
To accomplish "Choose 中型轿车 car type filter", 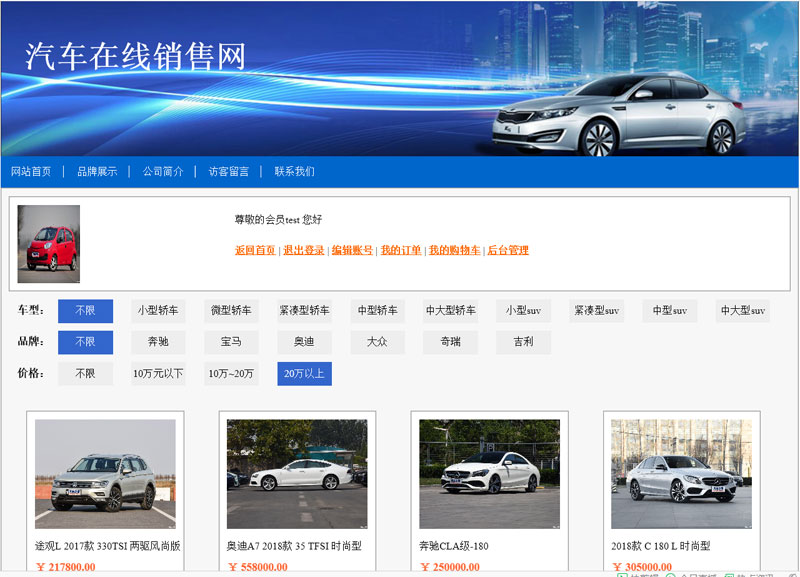I will [x=378, y=311].
